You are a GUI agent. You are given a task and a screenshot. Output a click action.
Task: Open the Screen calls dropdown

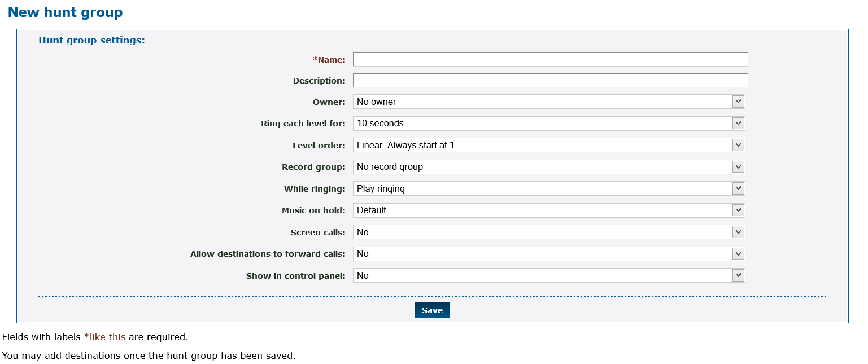pyautogui.click(x=548, y=233)
